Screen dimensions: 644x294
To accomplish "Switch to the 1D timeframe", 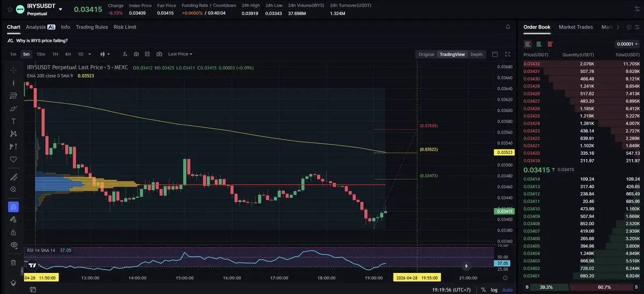I will (80, 54).
